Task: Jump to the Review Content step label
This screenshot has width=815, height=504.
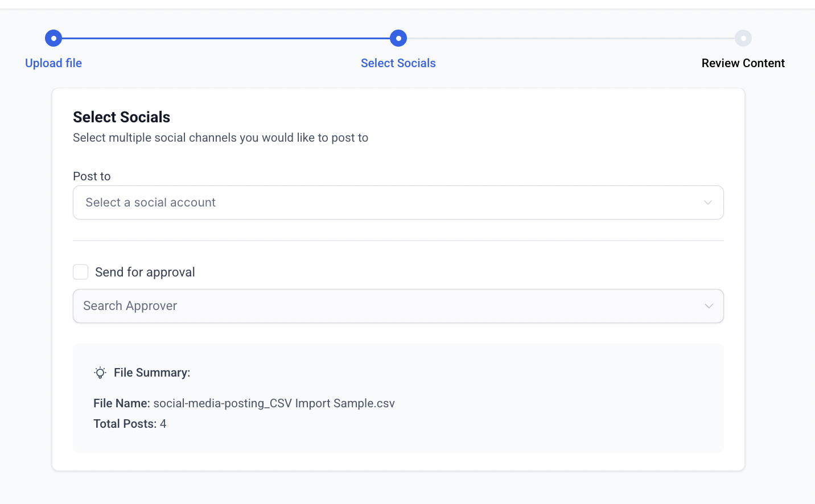Action: tap(743, 63)
